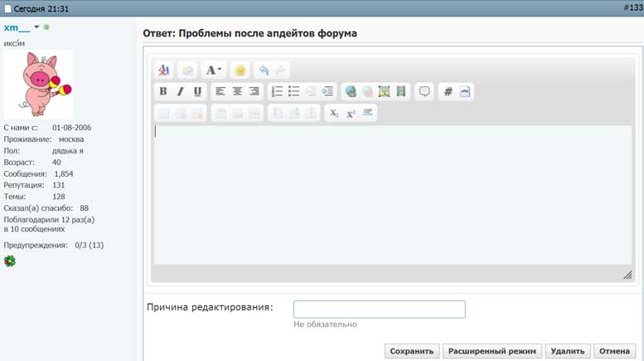The height and width of the screenshot is (361, 644).
Task: Click the Remove Link icon
Action: (x=367, y=91)
